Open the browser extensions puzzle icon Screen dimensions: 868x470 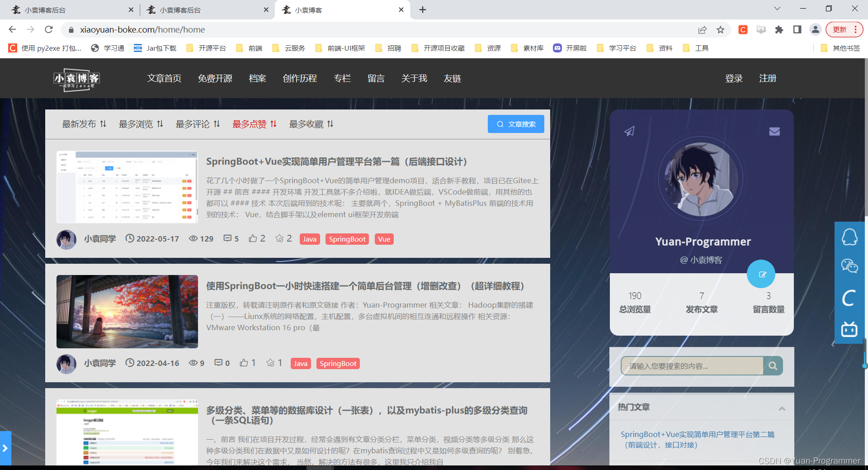(x=779, y=30)
